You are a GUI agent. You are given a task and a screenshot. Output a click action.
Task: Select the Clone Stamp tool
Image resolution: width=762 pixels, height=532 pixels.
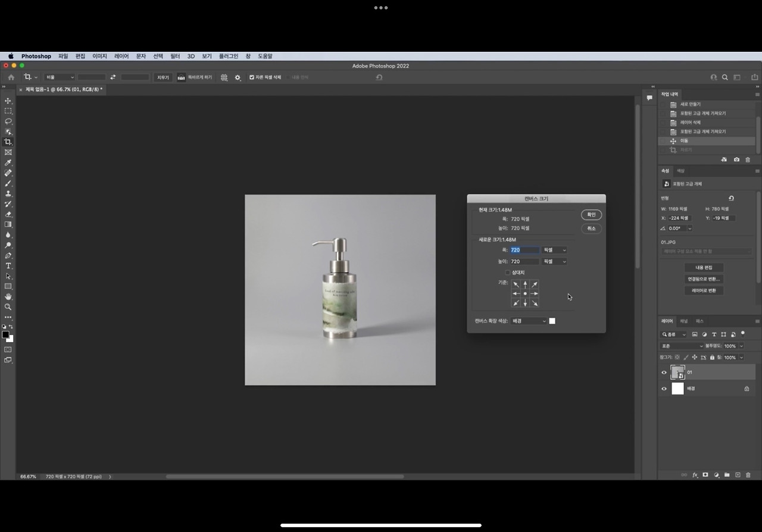point(8,193)
